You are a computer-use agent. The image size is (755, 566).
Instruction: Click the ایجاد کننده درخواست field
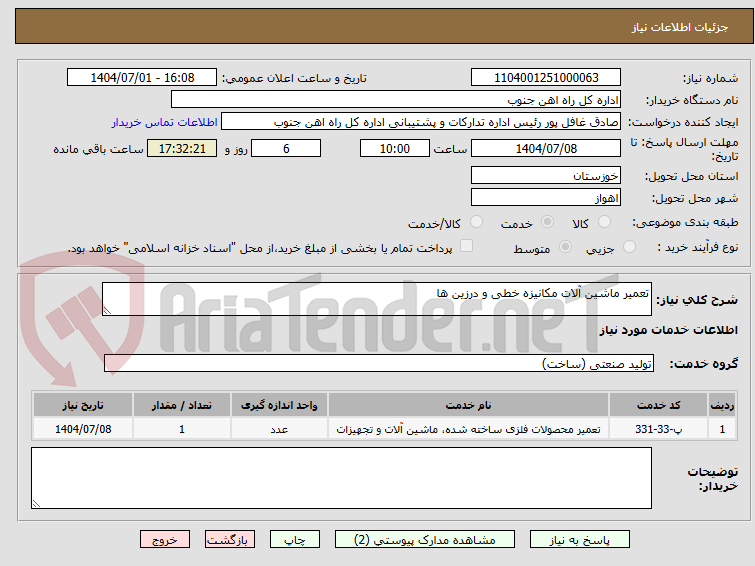click(421, 122)
